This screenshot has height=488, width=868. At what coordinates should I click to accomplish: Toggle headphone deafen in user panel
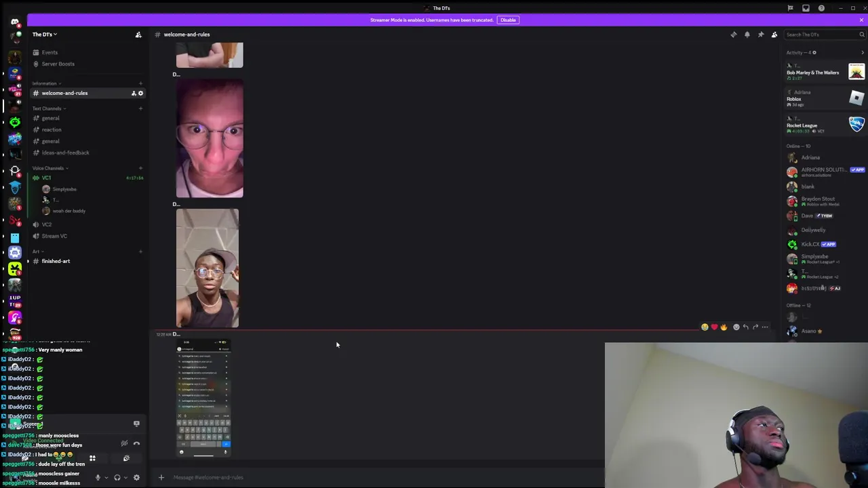coord(117,477)
